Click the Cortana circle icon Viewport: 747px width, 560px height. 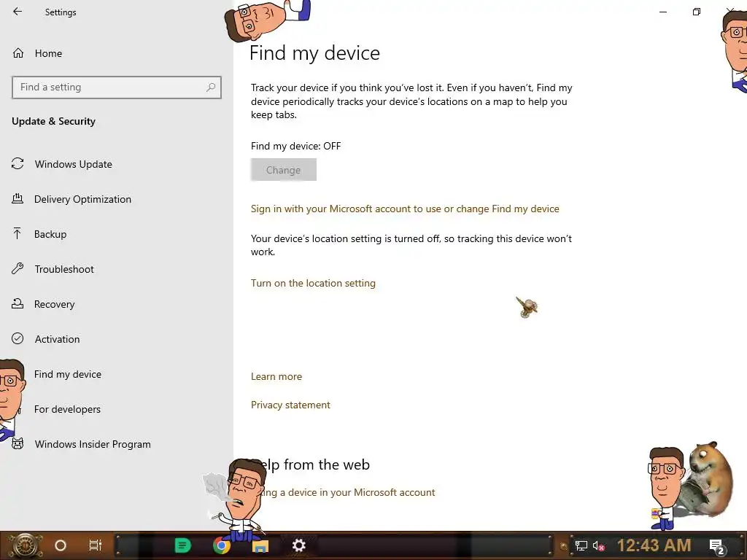point(61,545)
